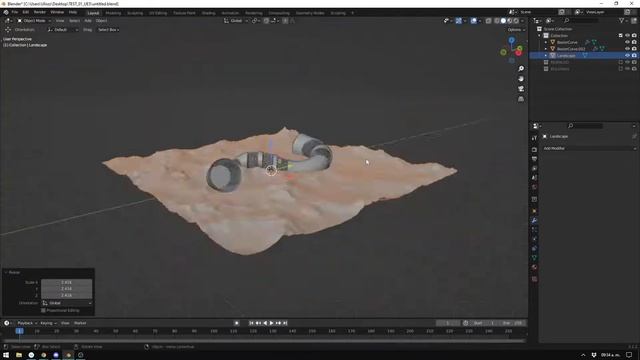Open the Render properties tab icon

coord(534,149)
